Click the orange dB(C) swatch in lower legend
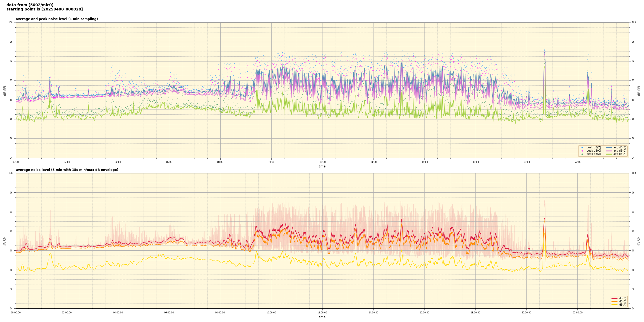644x322 pixels. click(614, 301)
